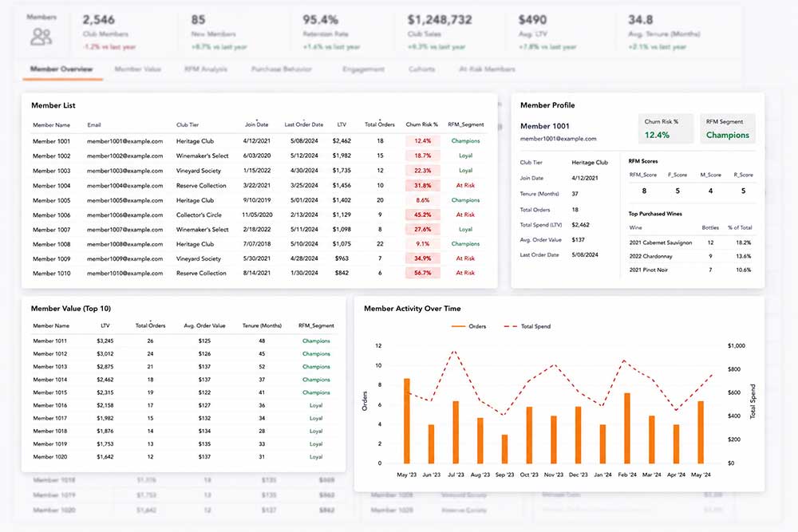Screen dimensions: 798x532
Task: Click the Feb '24 orders bar
Action: tap(627, 428)
